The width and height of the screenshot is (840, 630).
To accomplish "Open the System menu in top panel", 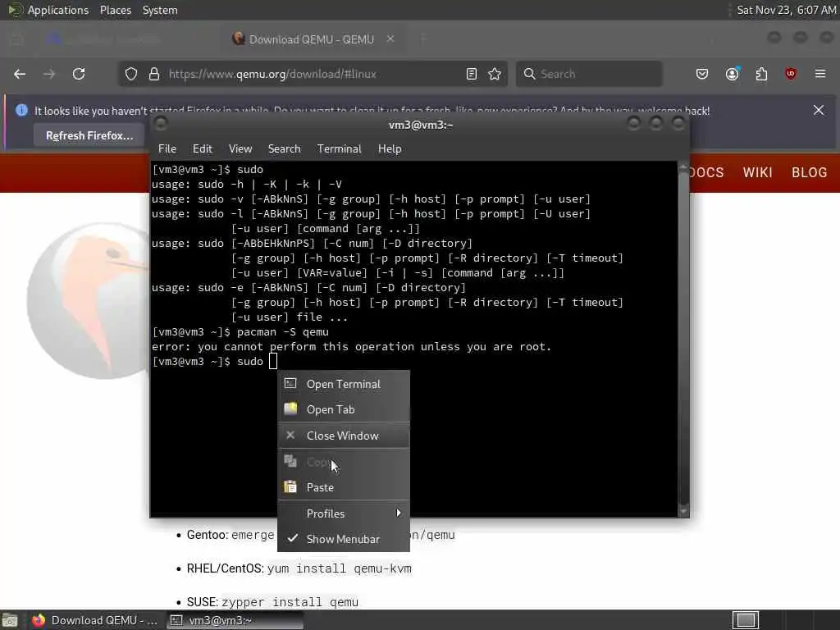I will click(160, 10).
